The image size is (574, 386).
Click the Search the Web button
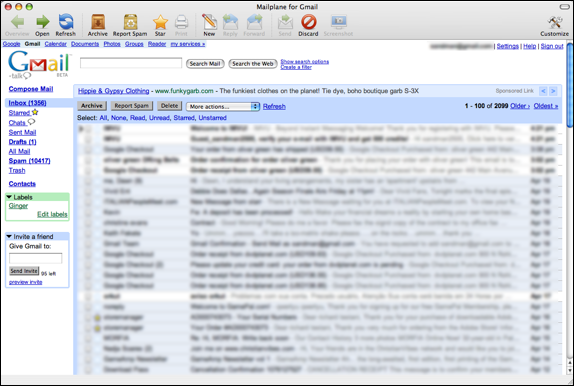click(253, 64)
